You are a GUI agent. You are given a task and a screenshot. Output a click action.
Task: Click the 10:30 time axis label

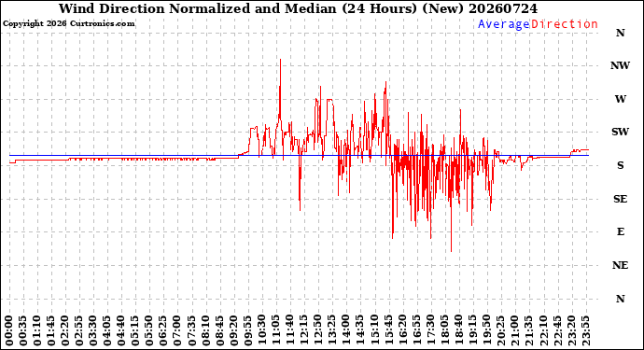261,330
